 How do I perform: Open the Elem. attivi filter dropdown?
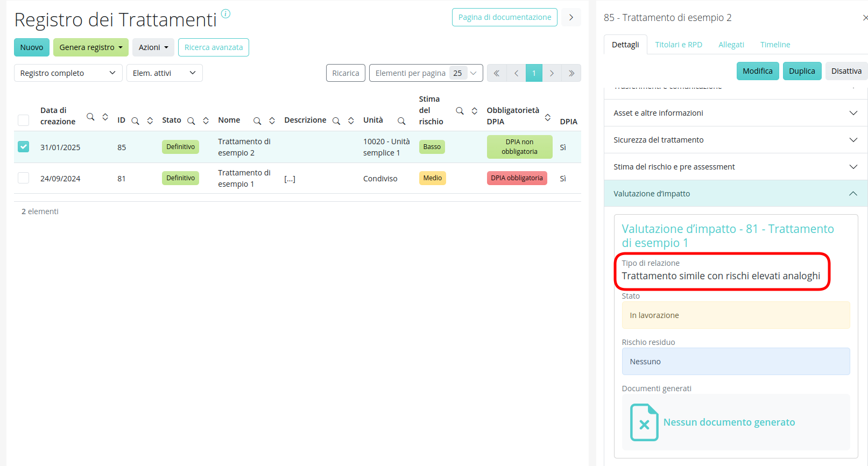(x=165, y=73)
